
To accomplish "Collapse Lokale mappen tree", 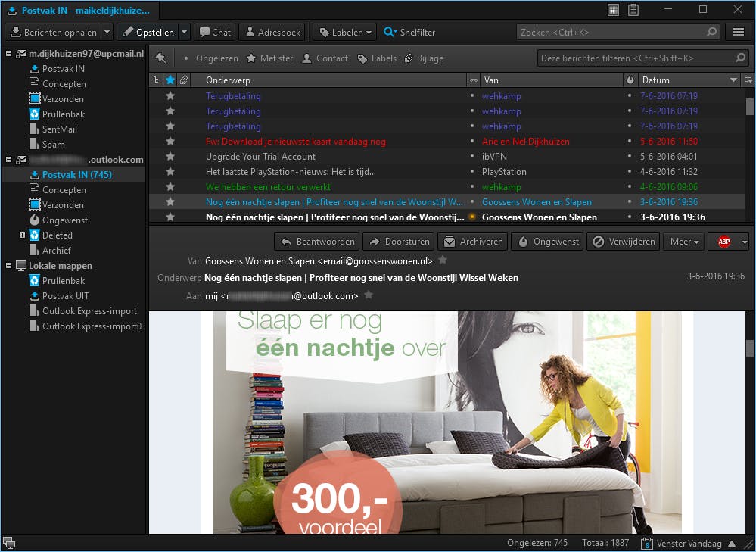I will pyautogui.click(x=8, y=265).
